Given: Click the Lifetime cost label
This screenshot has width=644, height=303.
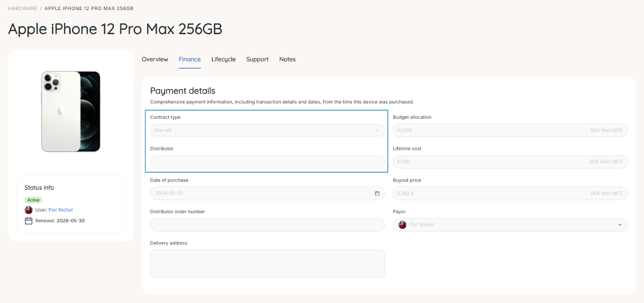Looking at the screenshot, I should point(407,149).
